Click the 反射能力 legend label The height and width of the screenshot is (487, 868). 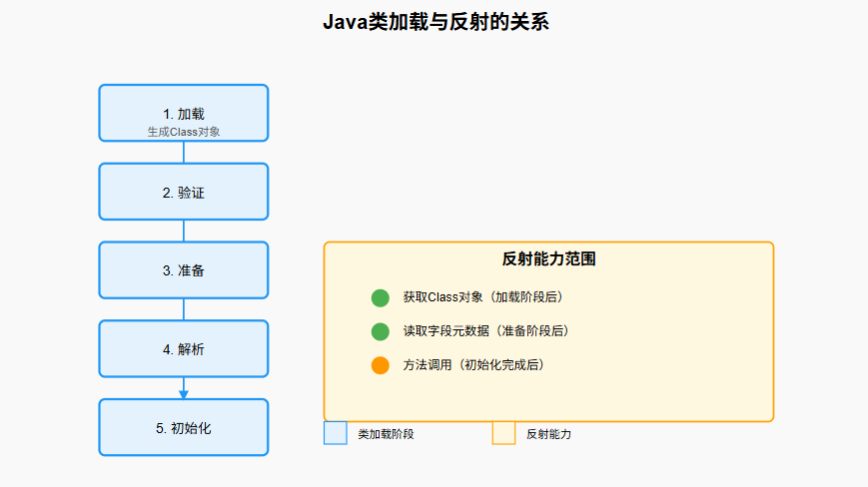pyautogui.click(x=548, y=434)
